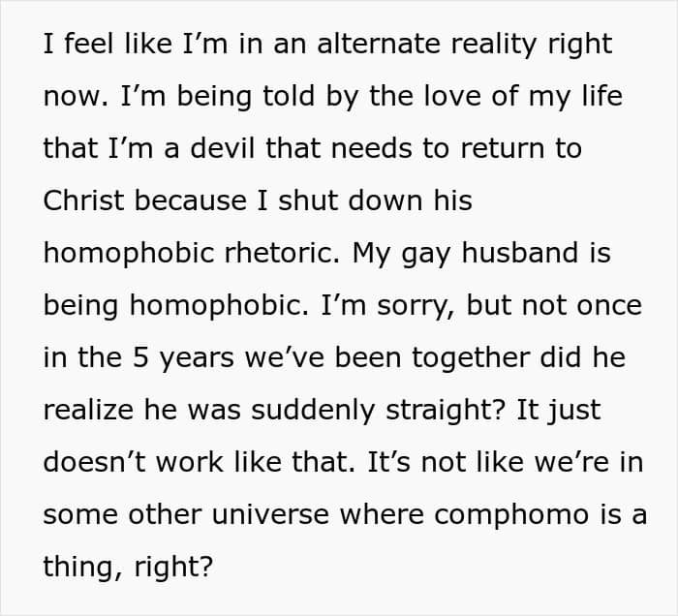Click the word "doesn't" in the paragraph
The image size is (678, 616).
tap(94, 463)
